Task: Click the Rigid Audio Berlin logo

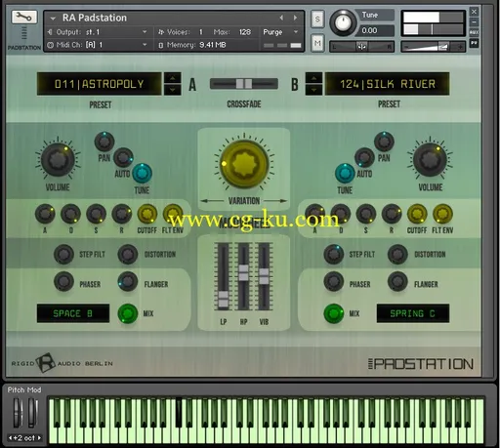Action: (x=62, y=363)
